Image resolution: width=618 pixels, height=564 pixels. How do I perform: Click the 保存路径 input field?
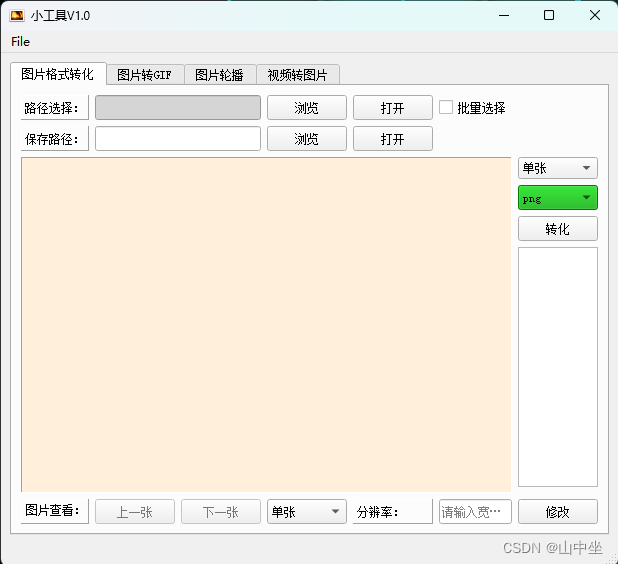coord(178,138)
